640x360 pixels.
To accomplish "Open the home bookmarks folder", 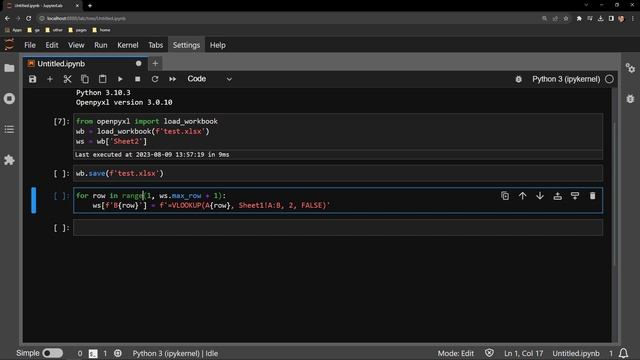I will [x=101, y=30].
